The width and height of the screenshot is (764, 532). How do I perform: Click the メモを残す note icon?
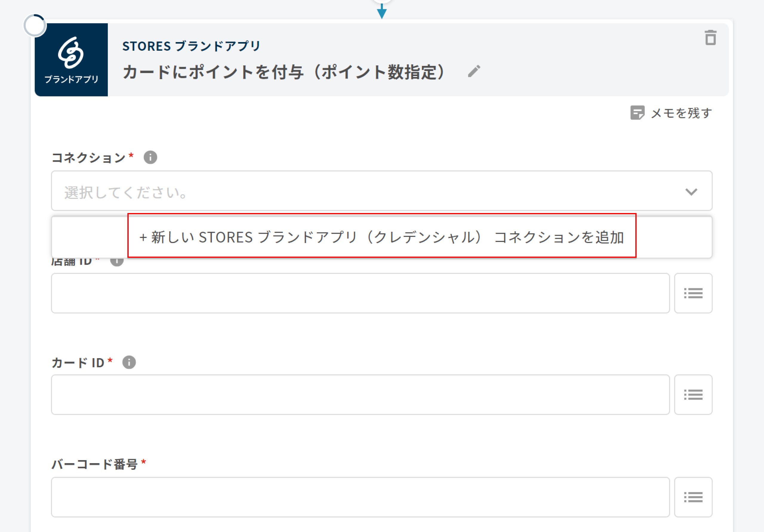coord(637,113)
